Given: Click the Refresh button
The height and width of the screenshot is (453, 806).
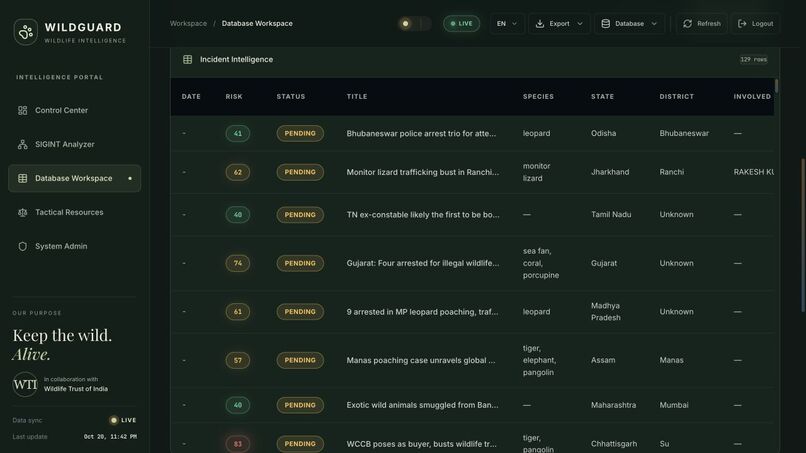Looking at the screenshot, I should [702, 24].
